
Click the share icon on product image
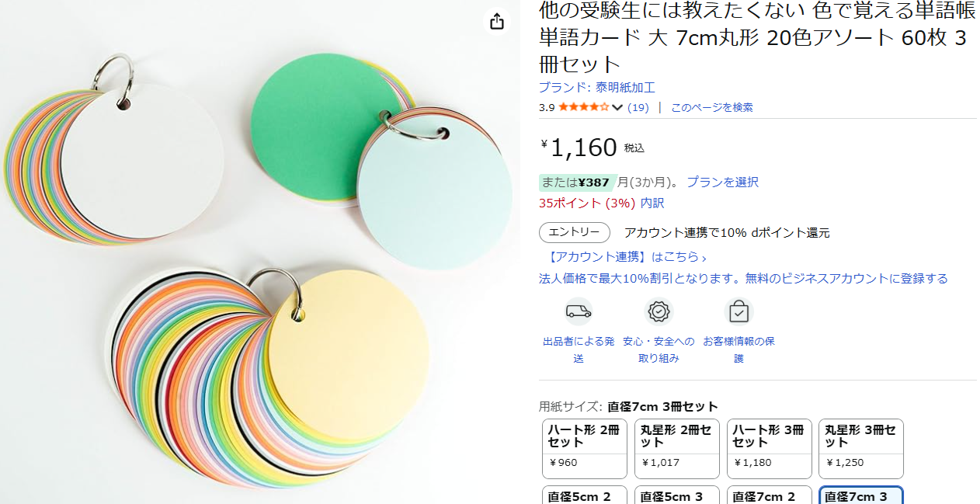497,23
